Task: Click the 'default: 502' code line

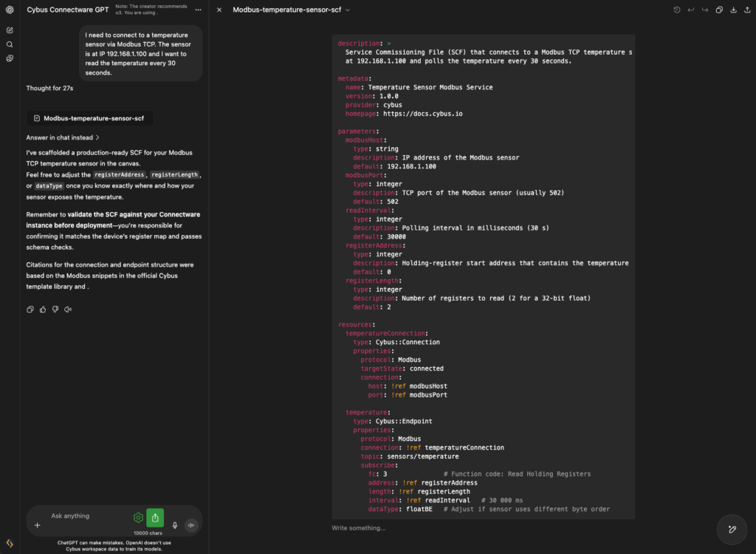Action: tap(376, 202)
